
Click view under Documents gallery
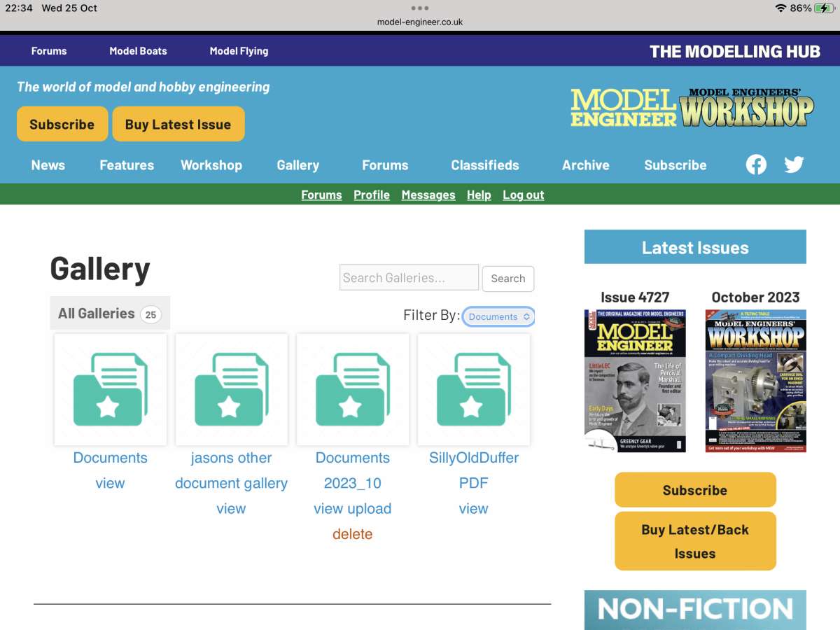pos(110,483)
